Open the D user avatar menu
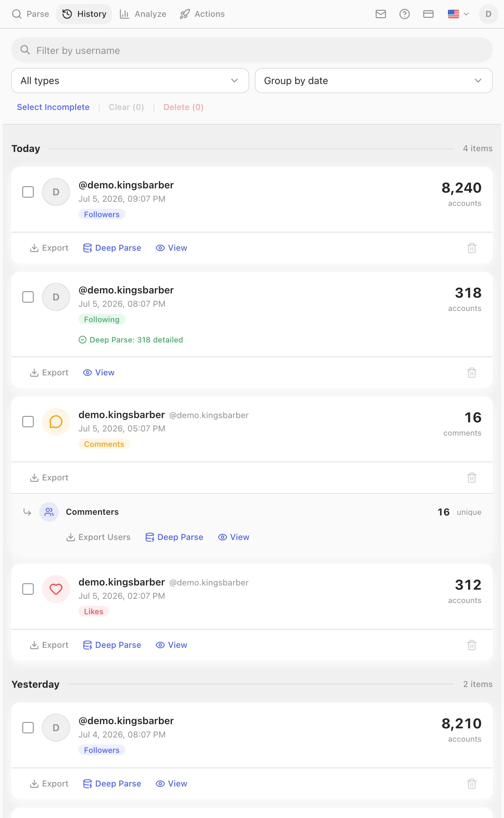The height and width of the screenshot is (818, 504). (x=489, y=14)
